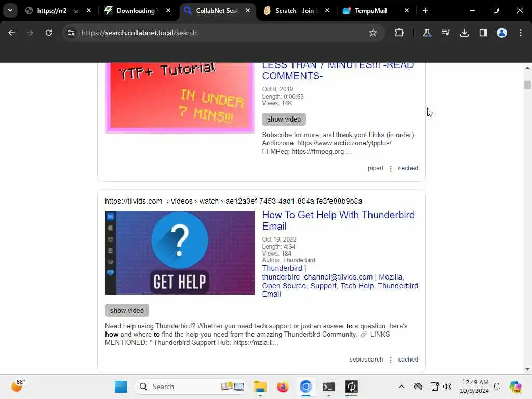Open the Extensions puzzle icon
Viewport: 532px width, 399px height.
400,33
